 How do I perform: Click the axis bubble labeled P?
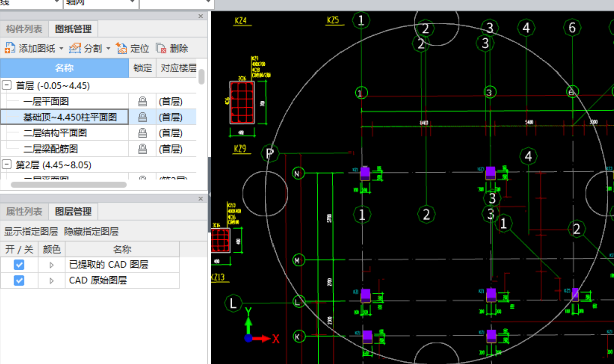click(x=269, y=153)
